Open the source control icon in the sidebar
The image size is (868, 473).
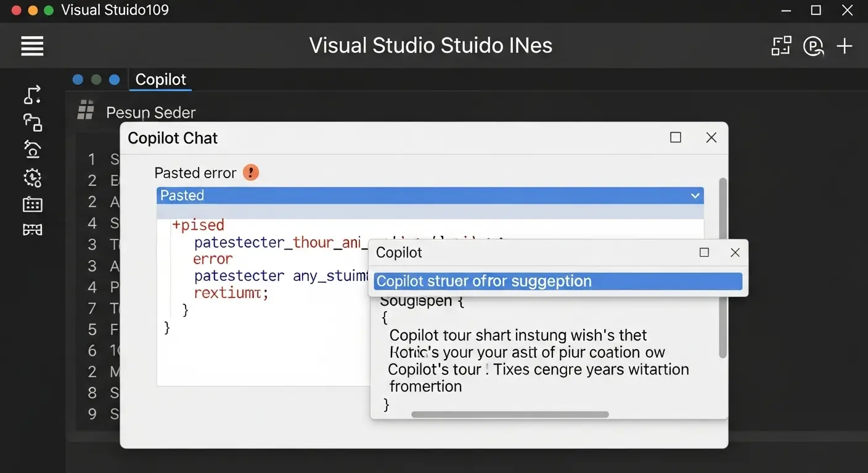pyautogui.click(x=31, y=122)
